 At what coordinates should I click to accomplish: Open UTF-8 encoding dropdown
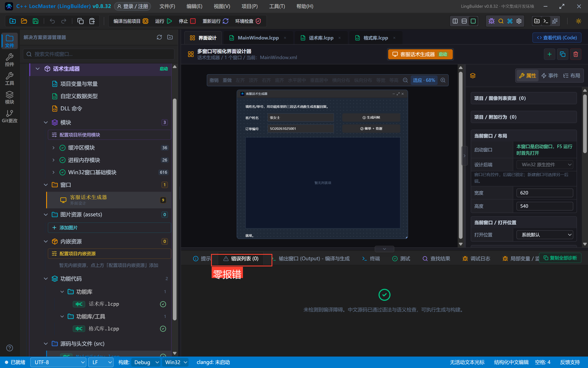58,362
